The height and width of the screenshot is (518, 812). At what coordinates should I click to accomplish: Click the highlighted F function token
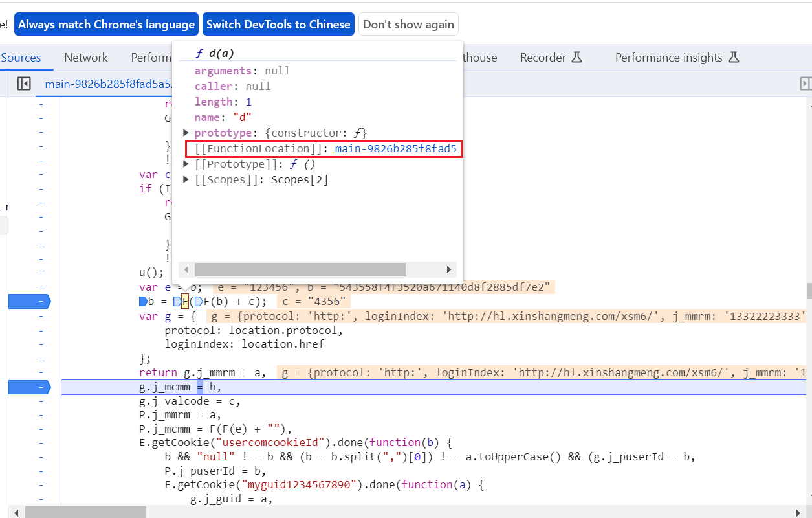(185, 302)
